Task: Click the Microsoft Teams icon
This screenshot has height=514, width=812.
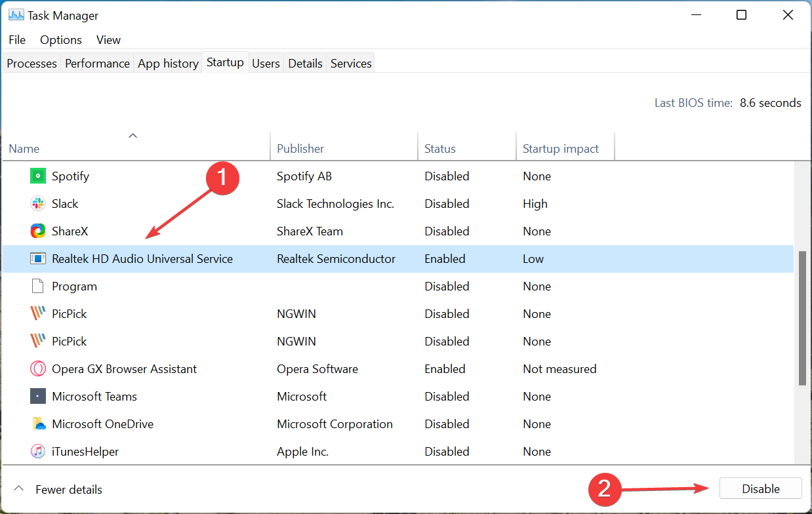Action: point(38,397)
